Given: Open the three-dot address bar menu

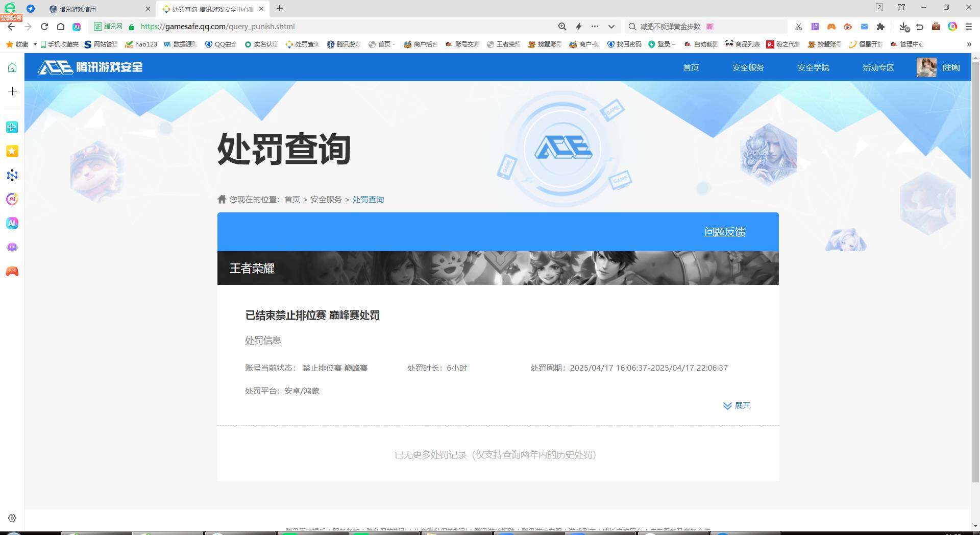Looking at the screenshot, I should [595, 27].
